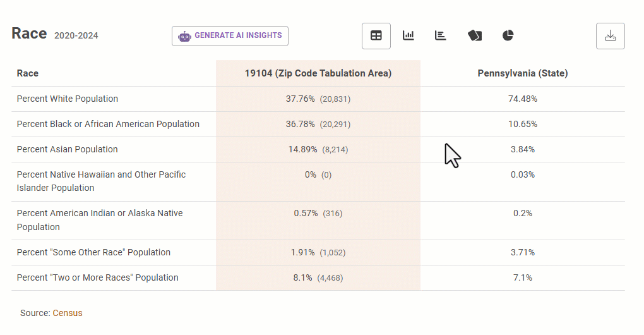644x335 pixels.
Task: Download the Race data
Action: (611, 36)
